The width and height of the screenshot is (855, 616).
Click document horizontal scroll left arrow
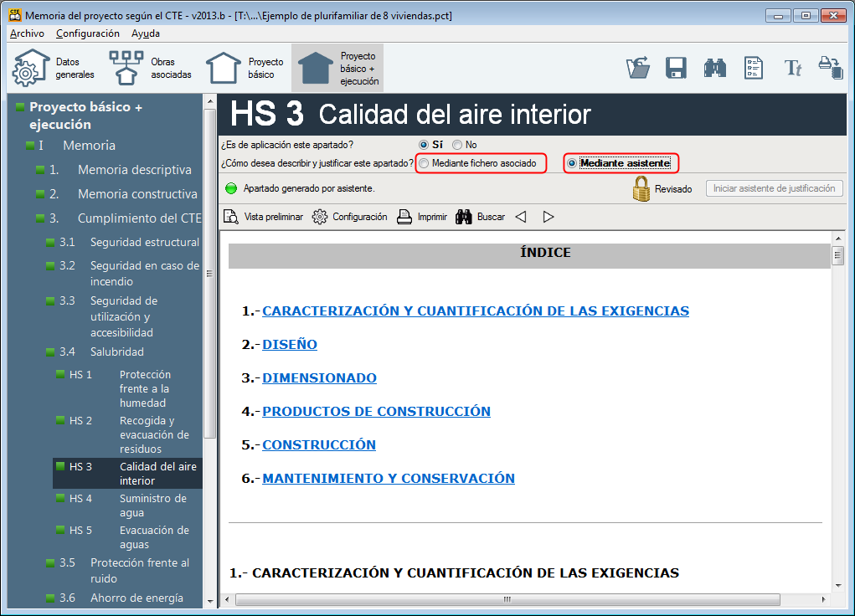[228, 599]
